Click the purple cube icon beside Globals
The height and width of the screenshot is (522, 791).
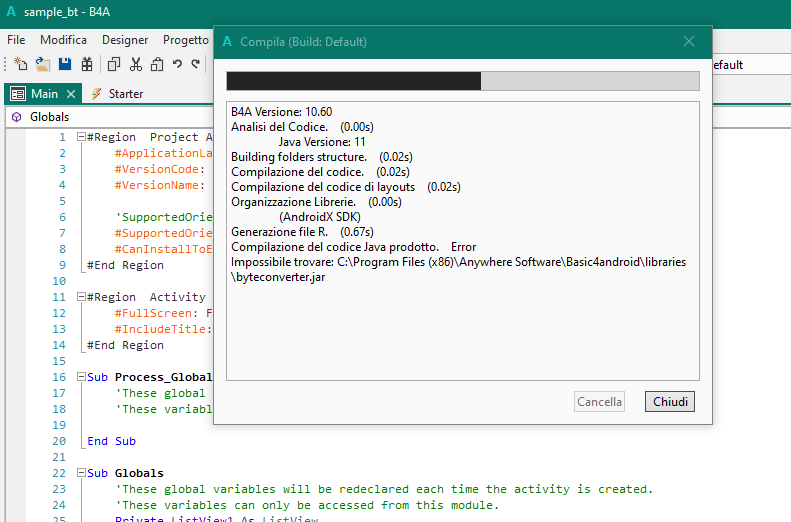pos(17,117)
